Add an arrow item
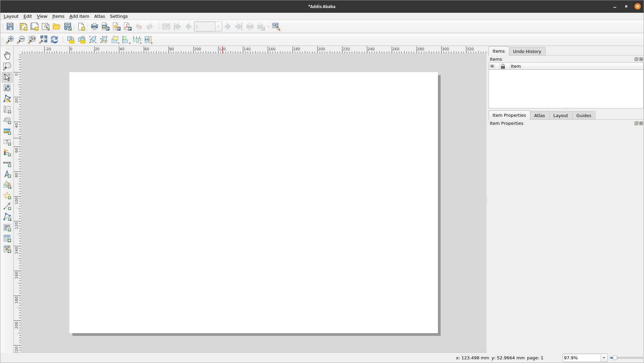 7,206
